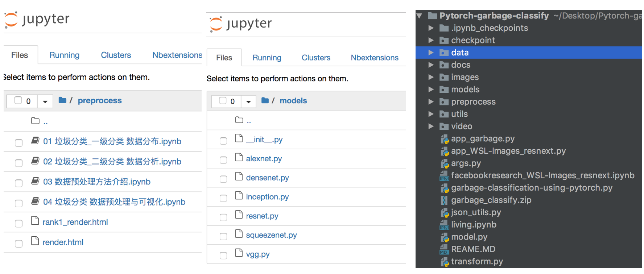This screenshot has height=274, width=644.
Task: Click the file icon next to render.html
Action: [35, 241]
